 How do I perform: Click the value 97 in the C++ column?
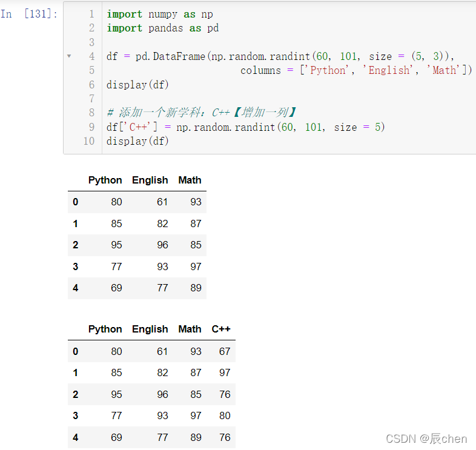(225, 372)
